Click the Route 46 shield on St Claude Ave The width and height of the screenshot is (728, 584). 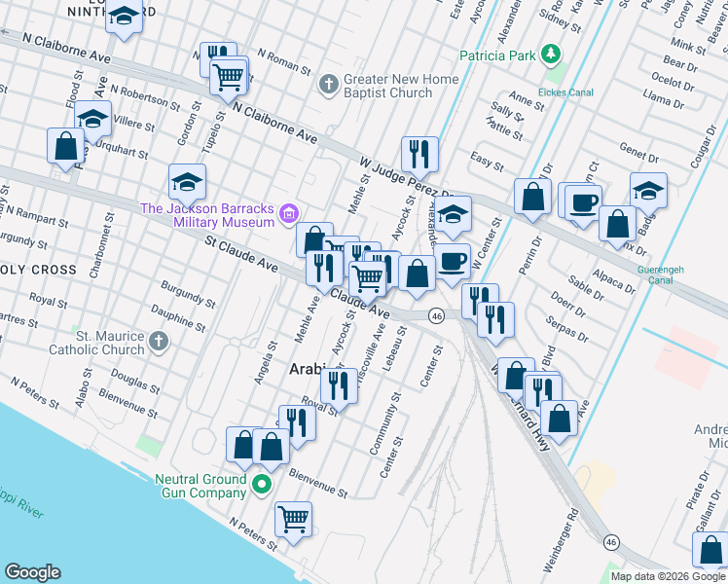tap(436, 316)
